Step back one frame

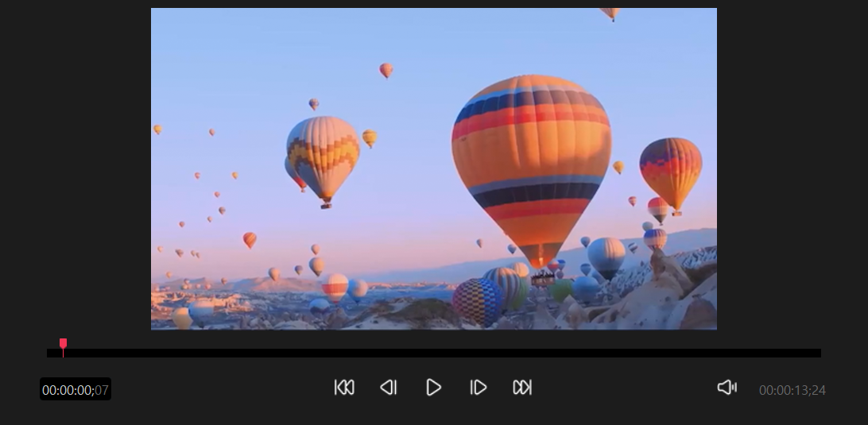coord(388,388)
